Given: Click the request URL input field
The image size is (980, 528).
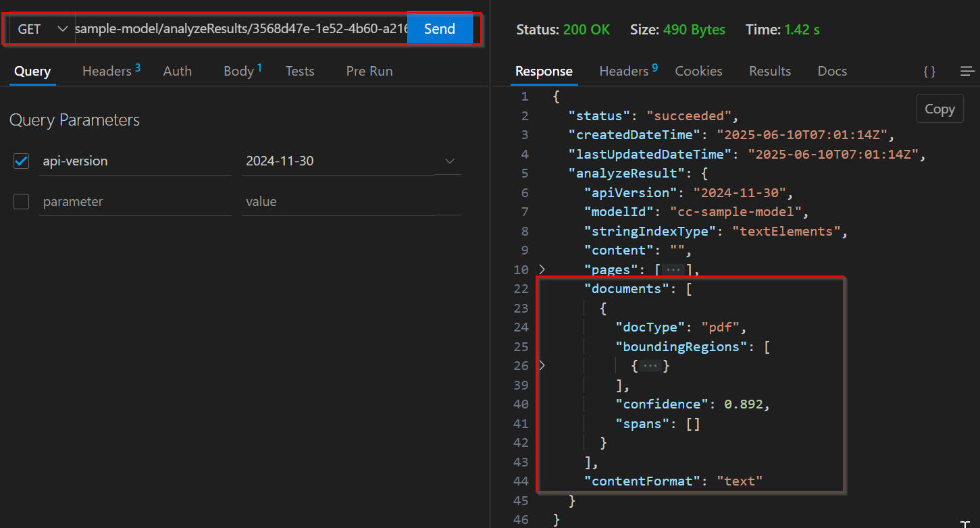Looking at the screenshot, I should click(236, 29).
